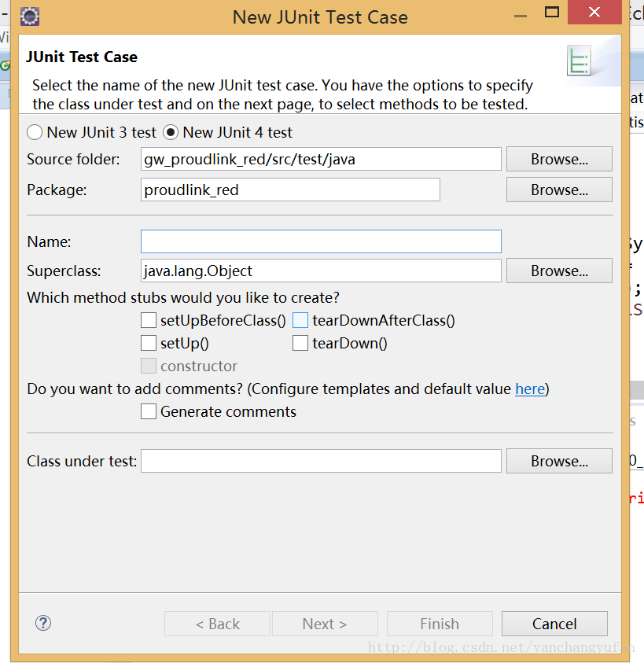Focus the Class under test field
The width and height of the screenshot is (644, 663).
[321, 461]
